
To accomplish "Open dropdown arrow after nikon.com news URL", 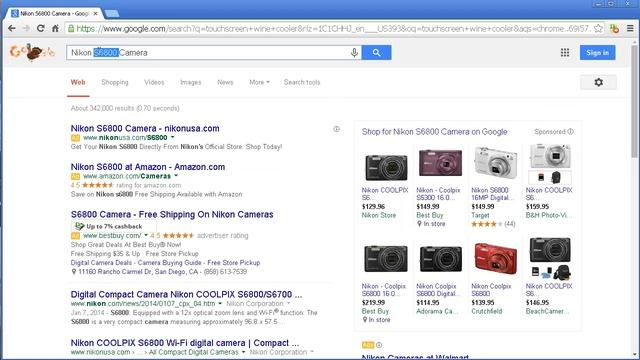I will coord(220,304).
